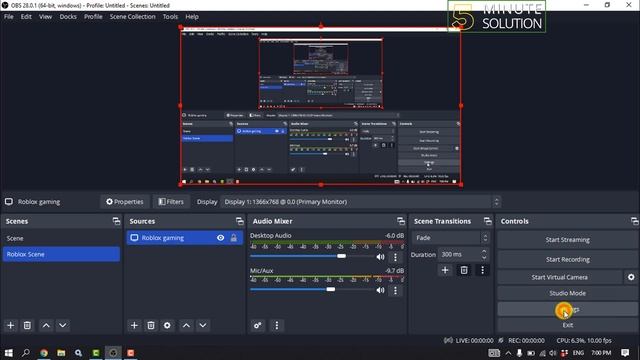Click the 7:00 PM taskbar clock

click(x=601, y=353)
